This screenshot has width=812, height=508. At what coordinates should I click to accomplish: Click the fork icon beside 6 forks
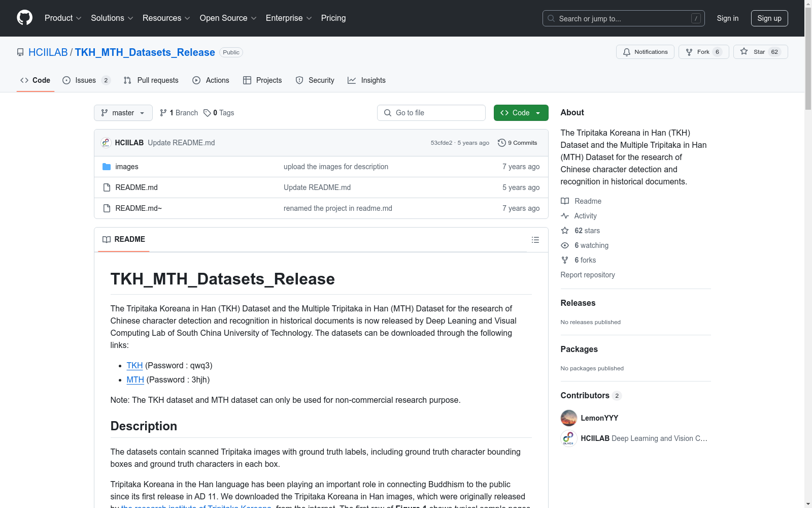click(565, 260)
